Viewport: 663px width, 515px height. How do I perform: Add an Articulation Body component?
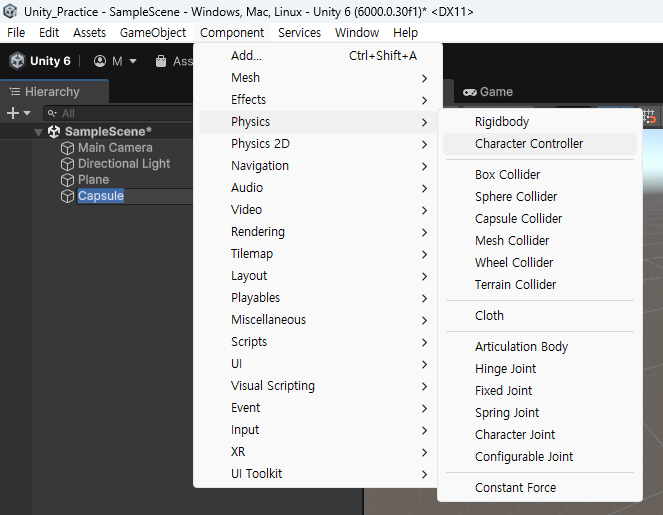[x=540, y=347]
